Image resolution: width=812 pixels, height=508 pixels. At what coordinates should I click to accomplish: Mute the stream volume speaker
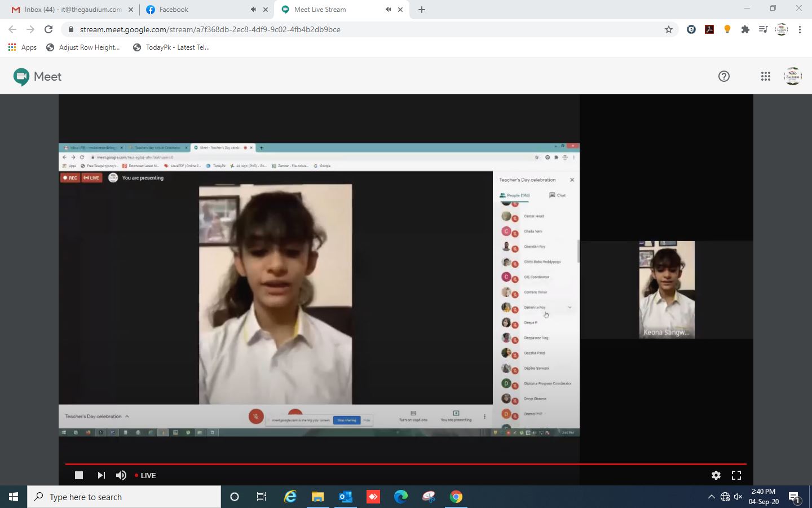click(121, 475)
